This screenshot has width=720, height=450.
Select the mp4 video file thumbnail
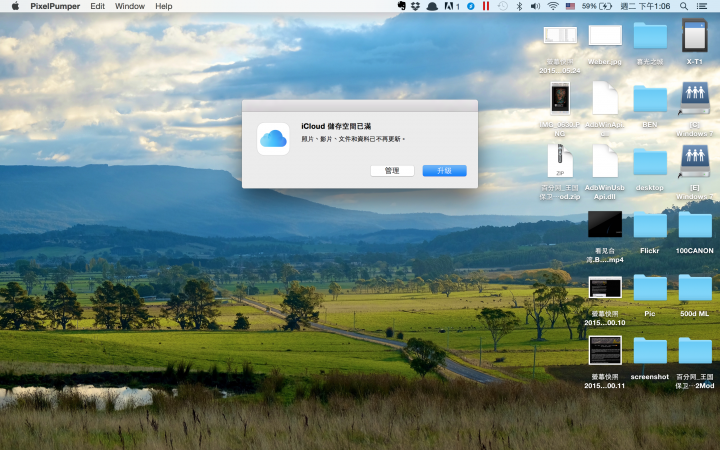coord(605,224)
